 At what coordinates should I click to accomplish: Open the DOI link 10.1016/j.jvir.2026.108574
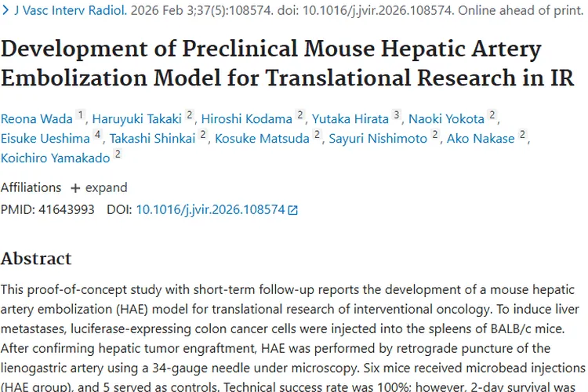click(x=210, y=209)
